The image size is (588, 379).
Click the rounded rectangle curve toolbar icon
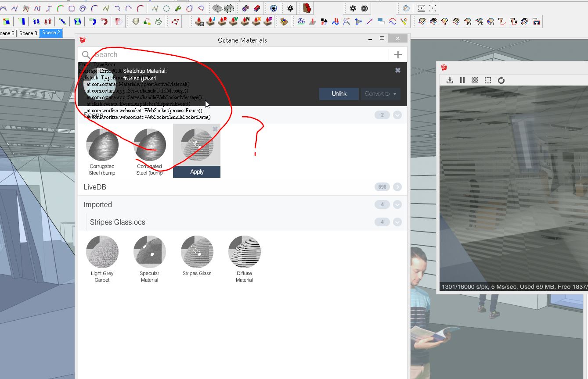point(72,8)
